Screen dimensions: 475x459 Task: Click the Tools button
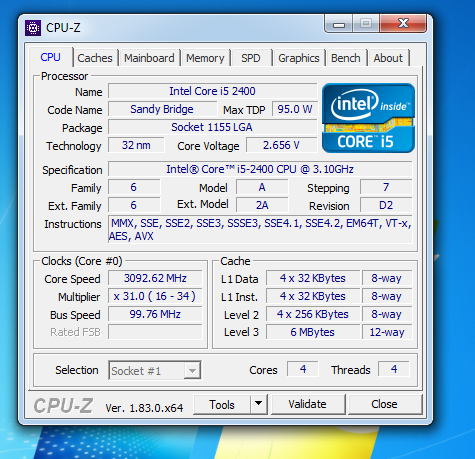point(222,404)
